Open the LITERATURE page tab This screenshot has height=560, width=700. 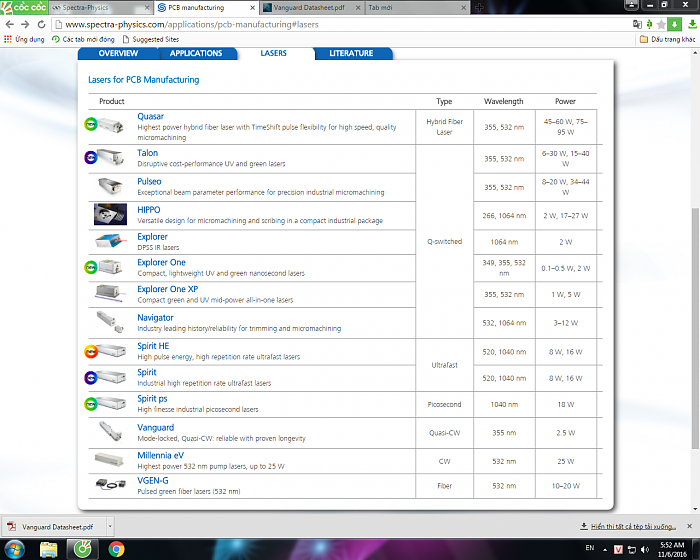click(x=351, y=53)
